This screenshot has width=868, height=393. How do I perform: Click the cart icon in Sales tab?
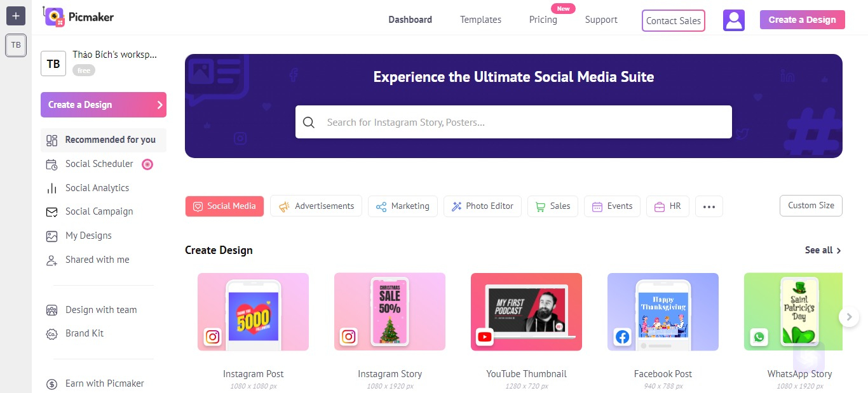point(541,206)
